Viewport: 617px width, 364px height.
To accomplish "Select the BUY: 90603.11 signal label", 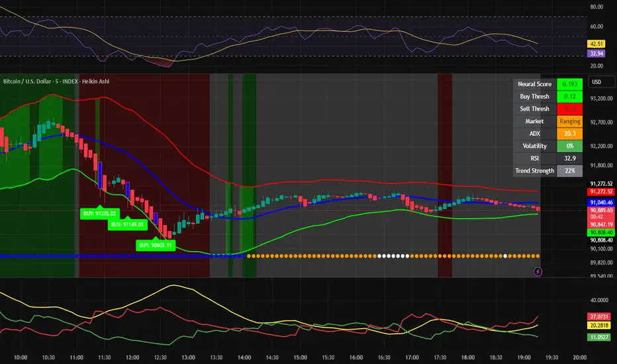I will coord(156,245).
